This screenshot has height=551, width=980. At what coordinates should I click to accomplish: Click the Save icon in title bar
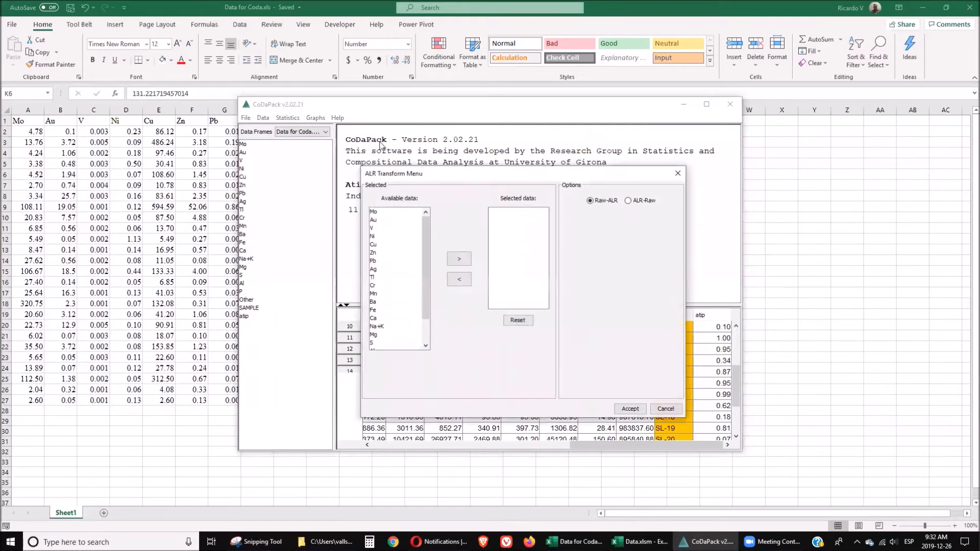pos(70,8)
